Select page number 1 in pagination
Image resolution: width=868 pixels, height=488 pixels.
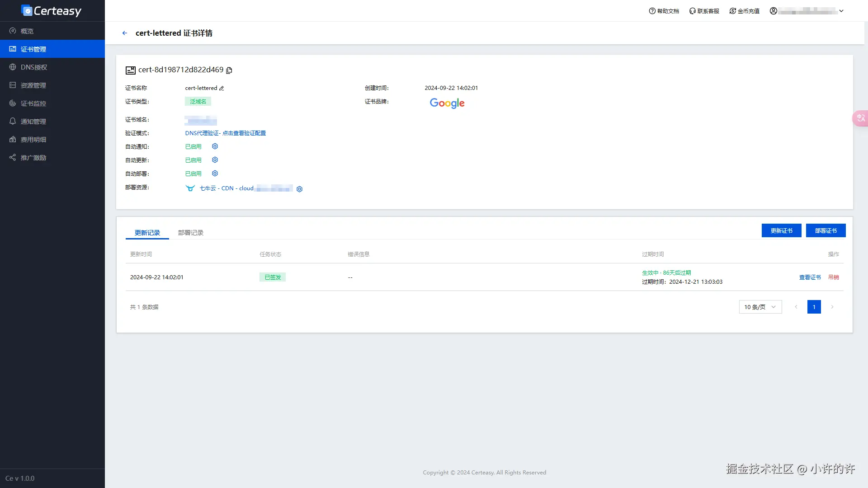tap(814, 307)
